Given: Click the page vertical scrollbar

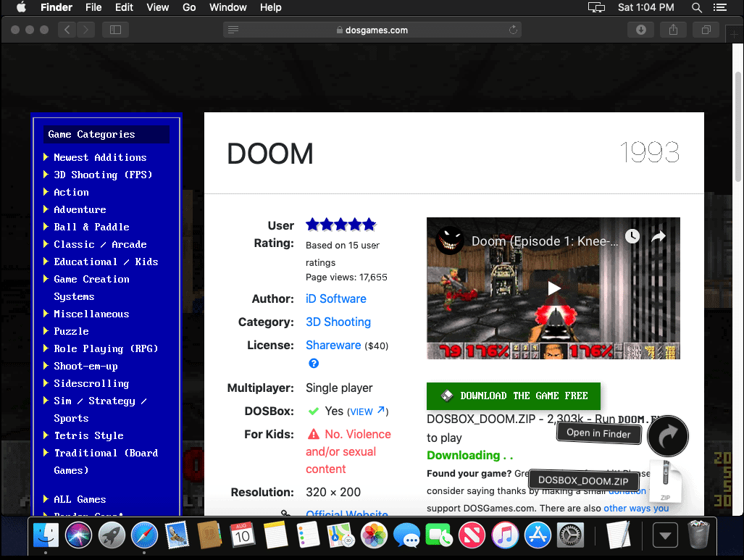Looking at the screenshot, I should [x=737, y=126].
